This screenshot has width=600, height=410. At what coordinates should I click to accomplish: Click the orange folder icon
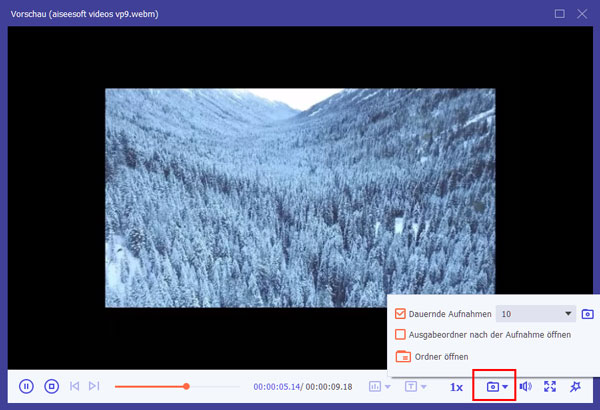pyautogui.click(x=403, y=356)
